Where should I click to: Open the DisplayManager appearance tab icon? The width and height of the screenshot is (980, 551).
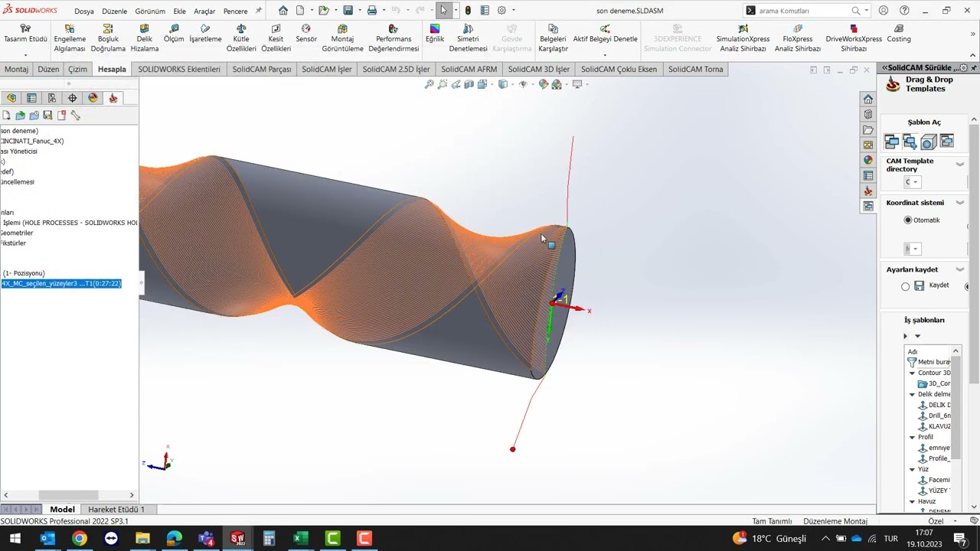(93, 98)
